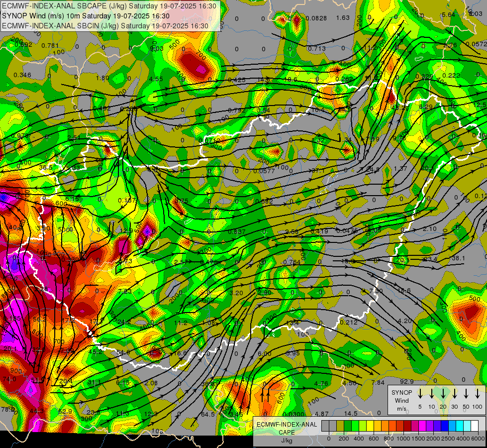Click the 50 m/s wind arrow in legend

[x=466, y=393]
